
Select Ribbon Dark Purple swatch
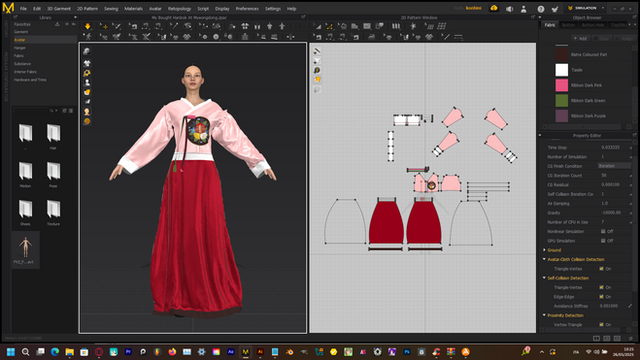click(x=562, y=116)
